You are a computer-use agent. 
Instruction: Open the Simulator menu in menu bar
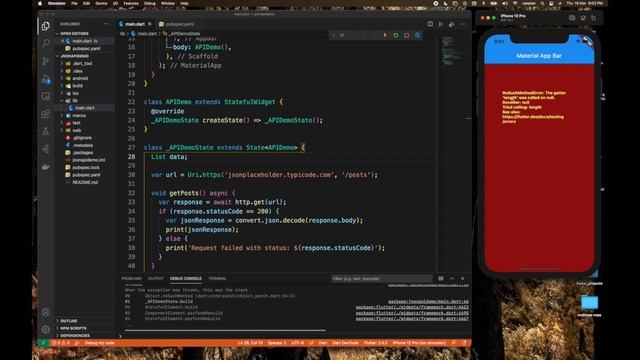pos(57,3)
